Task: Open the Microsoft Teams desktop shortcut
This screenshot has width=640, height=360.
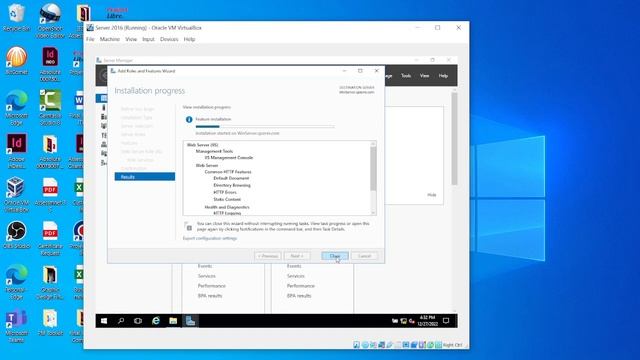Action: point(16,325)
